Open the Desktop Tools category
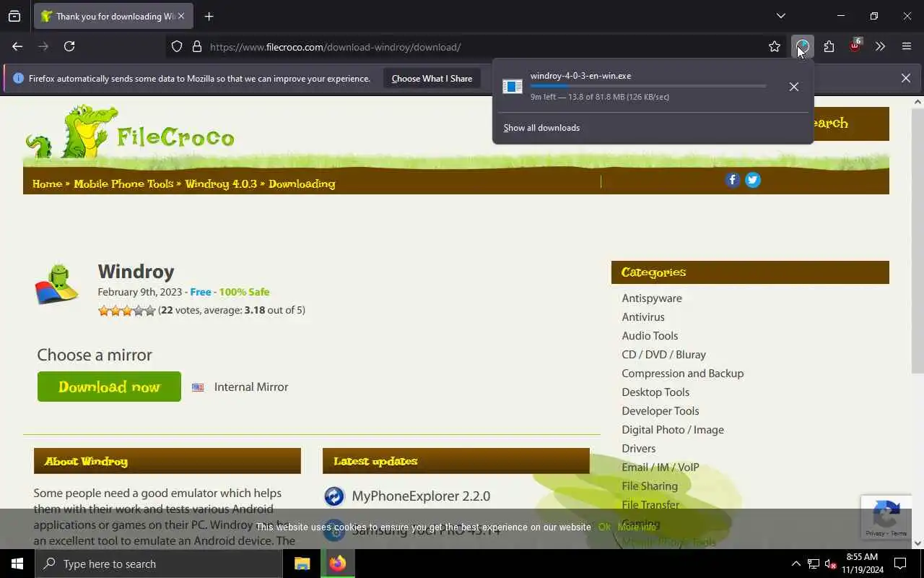 (655, 392)
